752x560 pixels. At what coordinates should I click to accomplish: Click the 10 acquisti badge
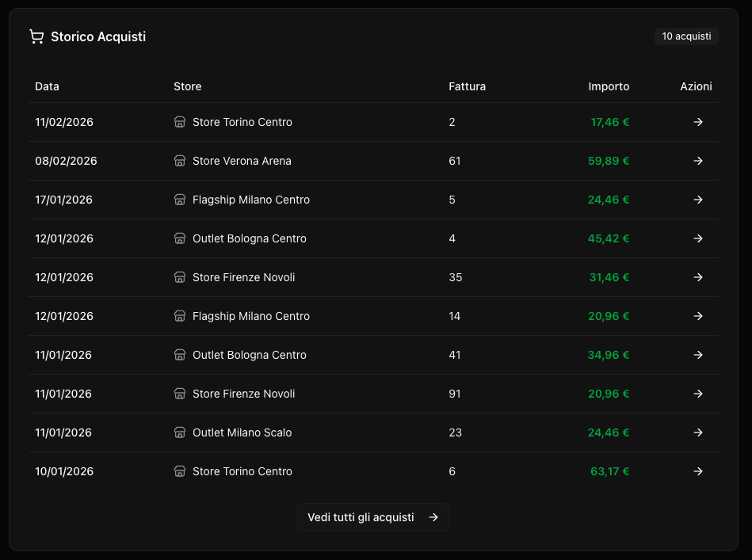686,37
